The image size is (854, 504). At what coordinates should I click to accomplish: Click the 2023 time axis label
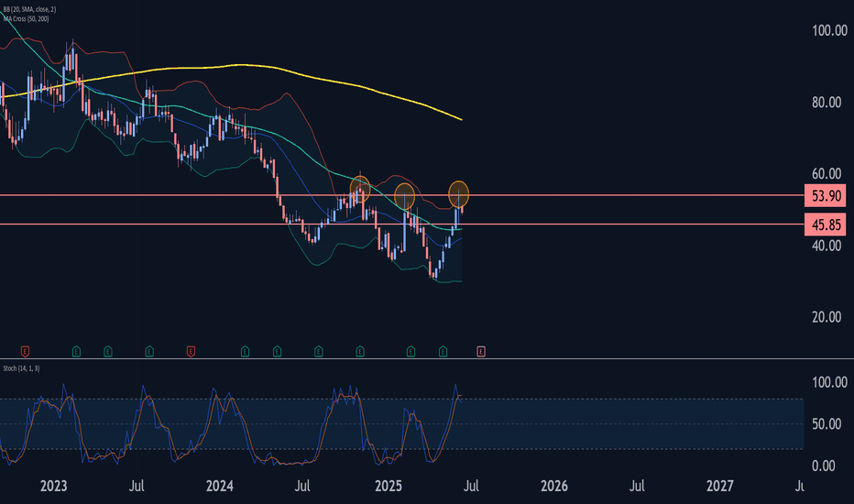pyautogui.click(x=53, y=486)
